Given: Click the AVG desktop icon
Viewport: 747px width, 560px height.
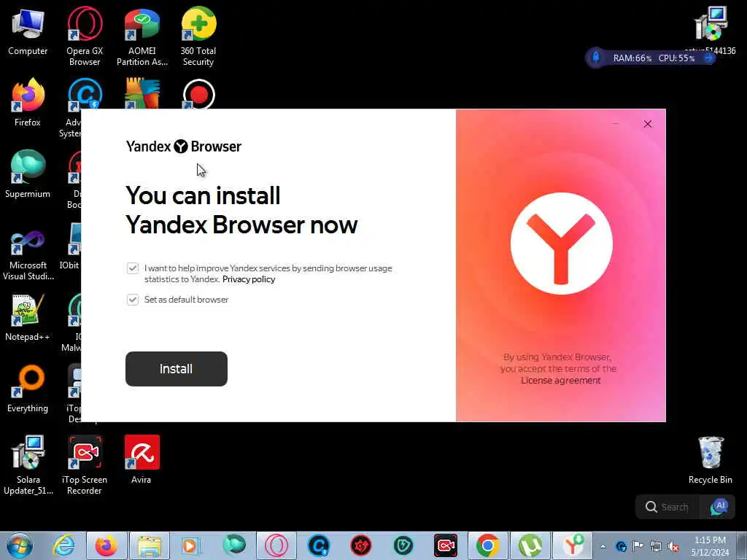Looking at the screenshot, I should pos(142,94).
